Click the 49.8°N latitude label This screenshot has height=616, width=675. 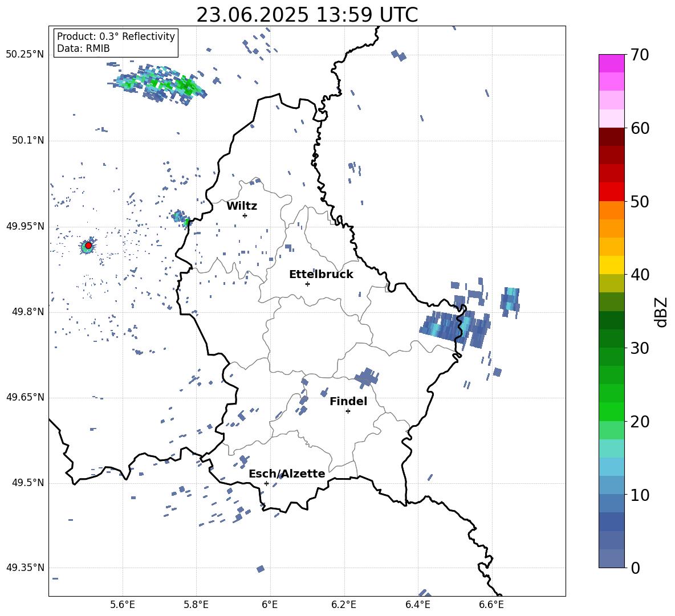(x=28, y=312)
